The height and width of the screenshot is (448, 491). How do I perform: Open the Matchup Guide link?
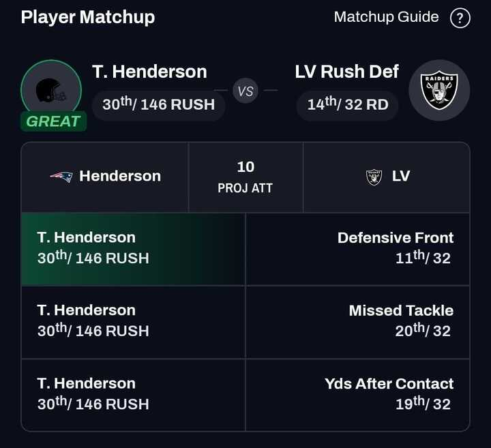[386, 17]
